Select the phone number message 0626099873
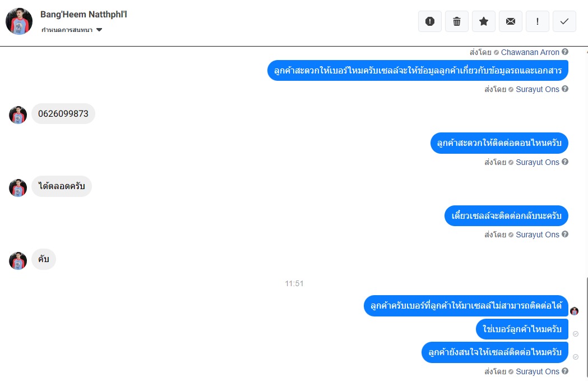Screen dimensions: 588x381 (x=63, y=113)
